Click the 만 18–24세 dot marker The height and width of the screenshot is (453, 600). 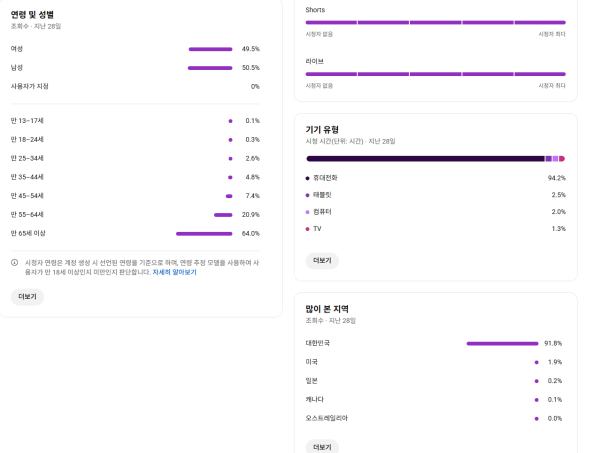(x=230, y=140)
